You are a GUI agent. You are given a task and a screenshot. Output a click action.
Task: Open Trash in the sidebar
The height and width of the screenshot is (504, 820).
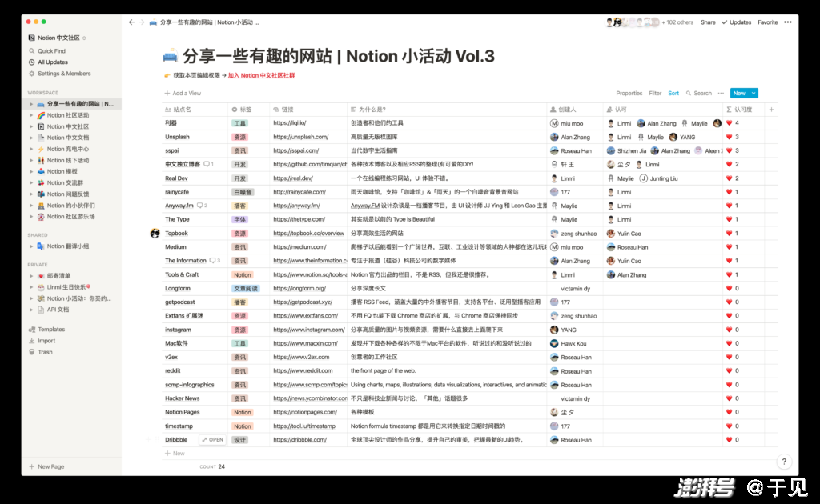[x=45, y=352]
